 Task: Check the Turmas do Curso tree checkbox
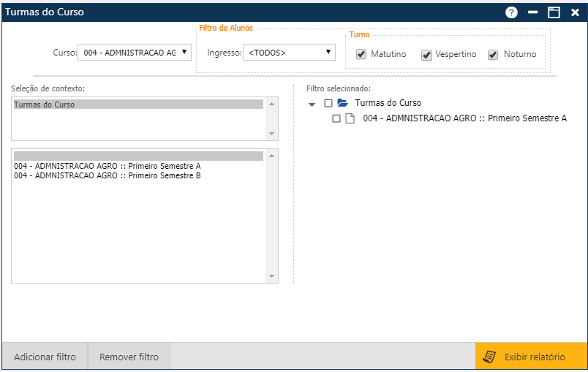(x=328, y=103)
